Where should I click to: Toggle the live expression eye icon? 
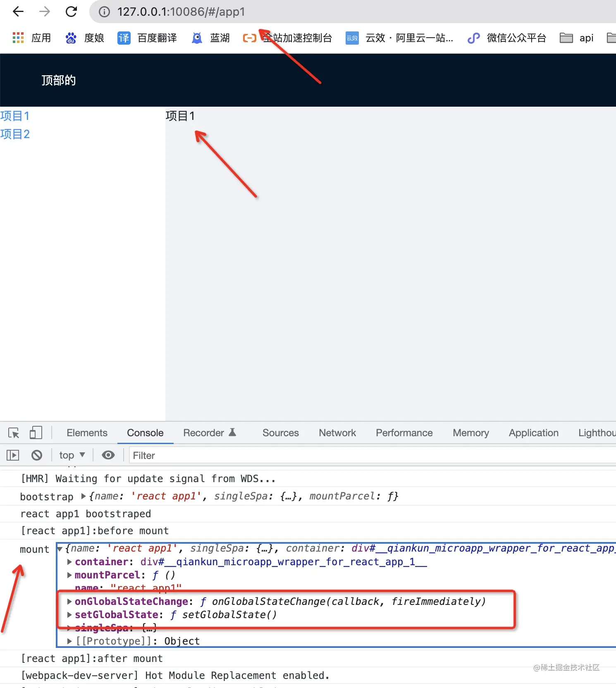pyautogui.click(x=108, y=455)
